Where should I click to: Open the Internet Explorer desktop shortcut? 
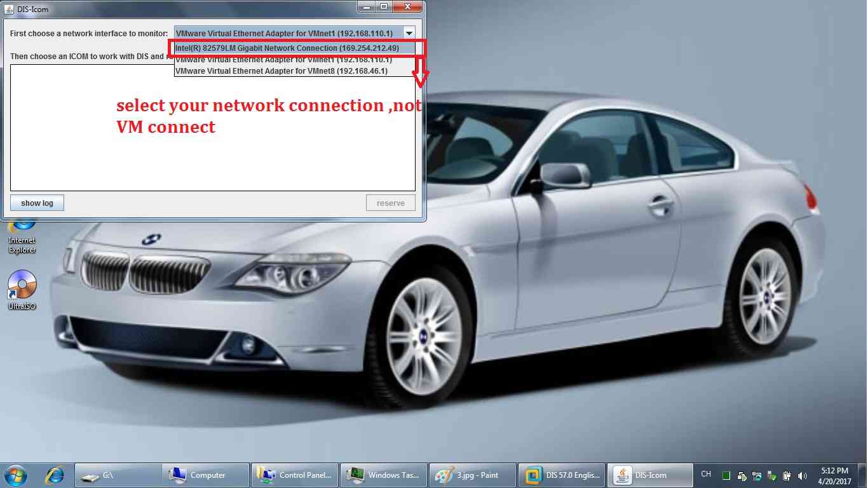click(22, 234)
